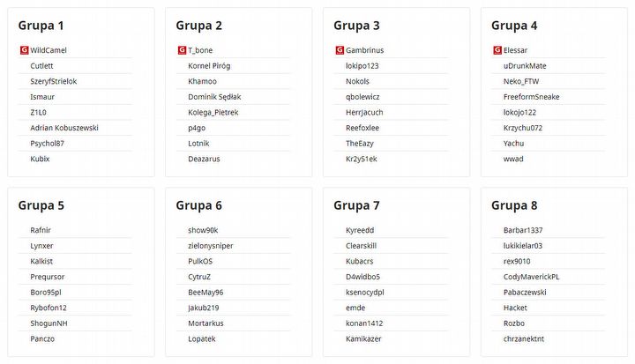Select player Dominik Sędłak
The image size is (635, 364).
coord(214,97)
